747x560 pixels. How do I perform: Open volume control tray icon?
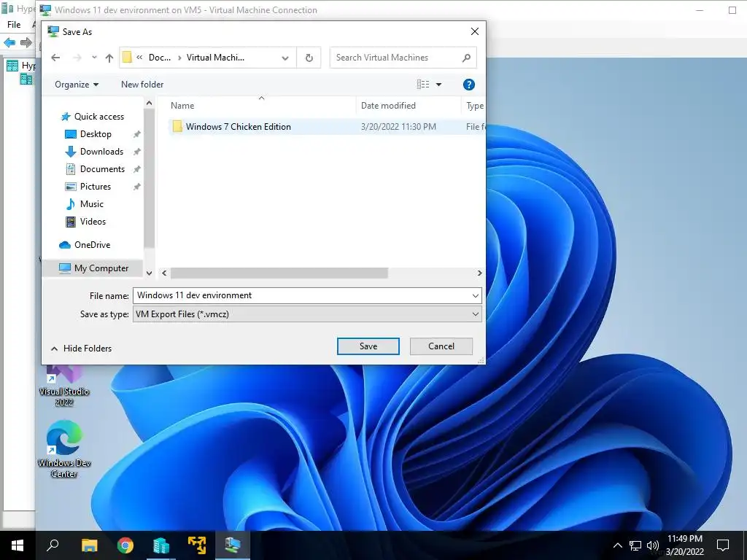653,545
